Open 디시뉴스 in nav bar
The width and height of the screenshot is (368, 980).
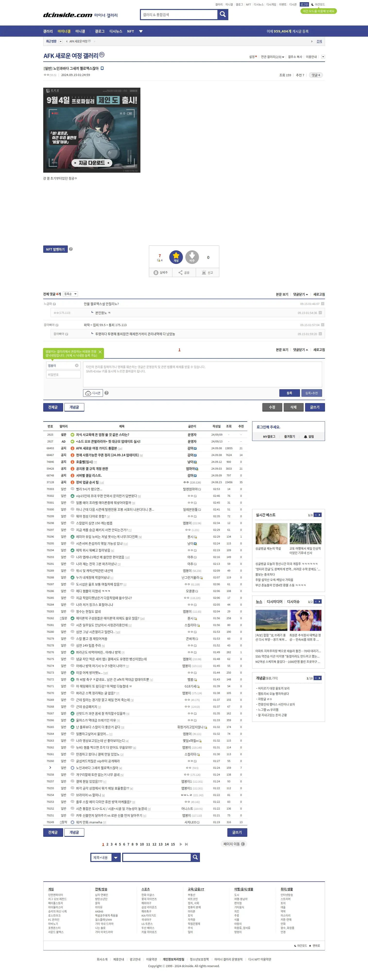116,31
